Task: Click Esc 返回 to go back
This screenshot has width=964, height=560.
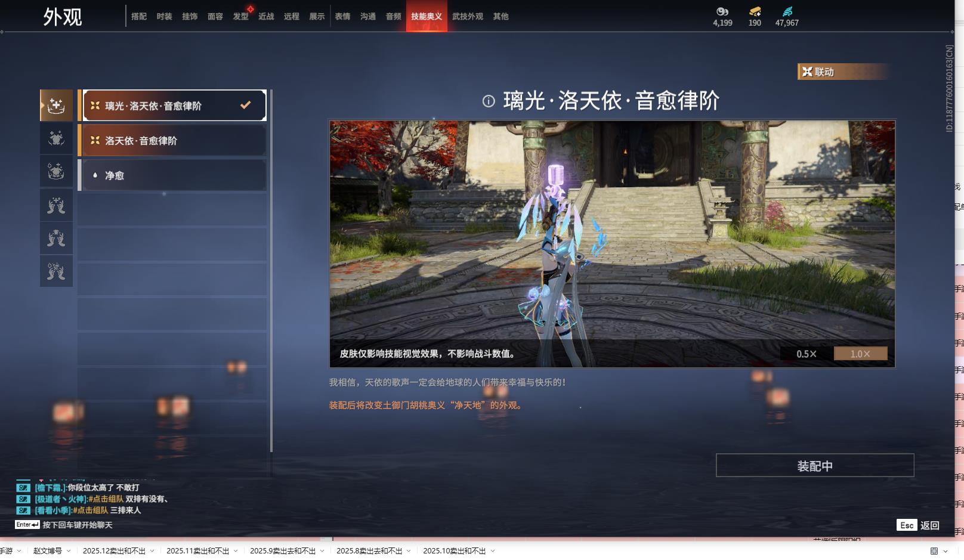Action: tap(918, 525)
